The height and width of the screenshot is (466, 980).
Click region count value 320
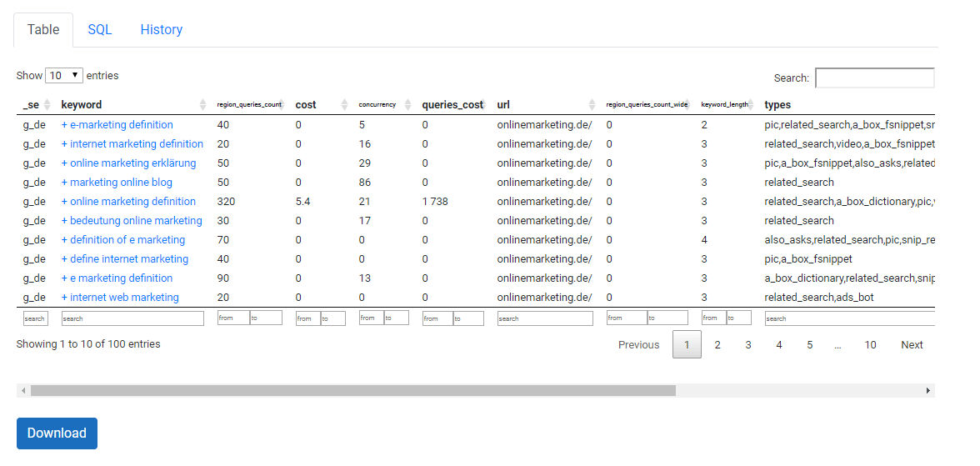click(226, 202)
